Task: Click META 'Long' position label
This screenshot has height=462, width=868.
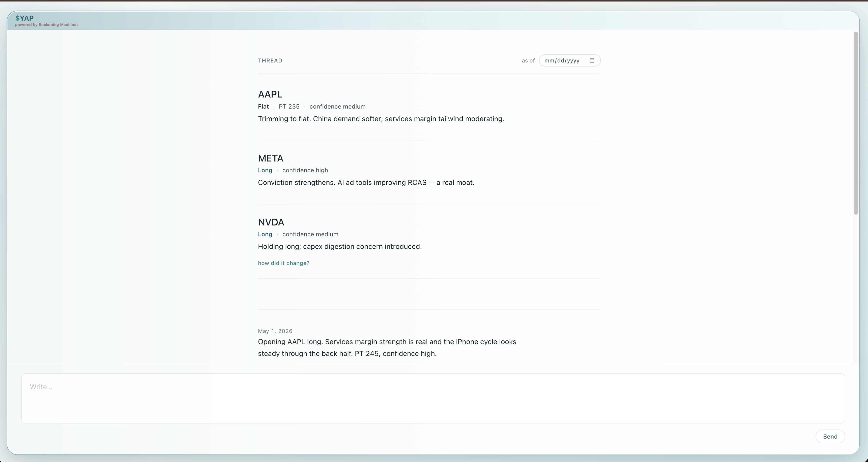Action: 265,170
